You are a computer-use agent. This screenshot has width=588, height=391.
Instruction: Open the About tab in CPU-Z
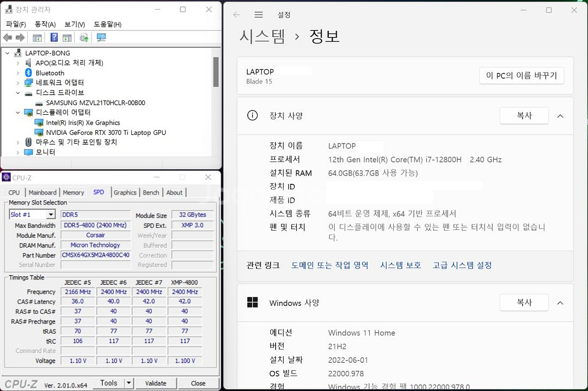click(174, 193)
